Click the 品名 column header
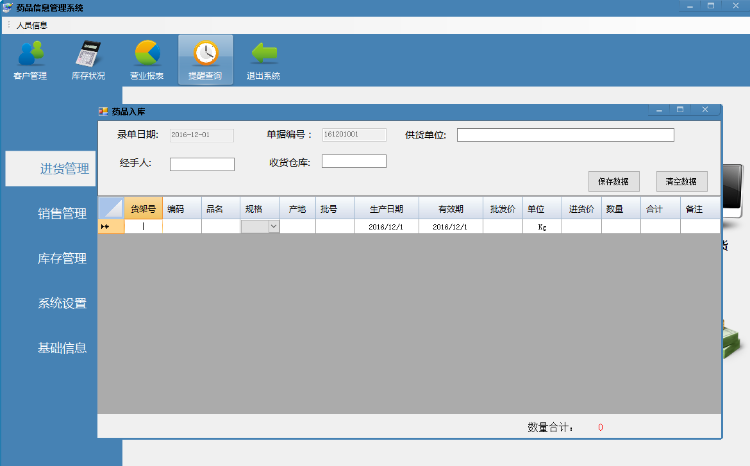The height and width of the screenshot is (466, 750). click(221, 209)
